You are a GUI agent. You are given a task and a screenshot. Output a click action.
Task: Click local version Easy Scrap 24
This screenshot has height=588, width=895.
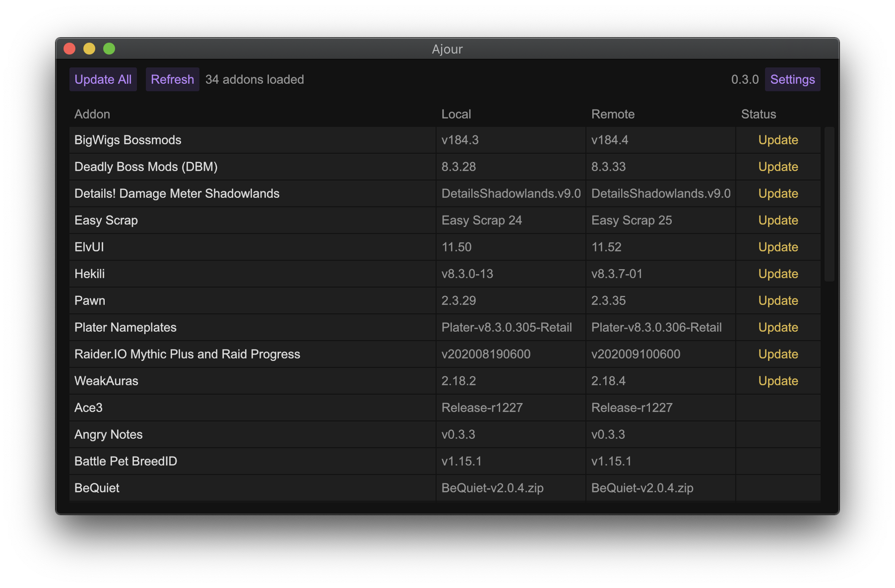[x=482, y=220]
